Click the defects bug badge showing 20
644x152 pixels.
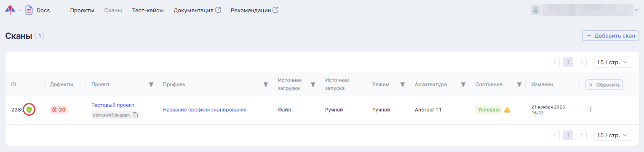pos(59,110)
